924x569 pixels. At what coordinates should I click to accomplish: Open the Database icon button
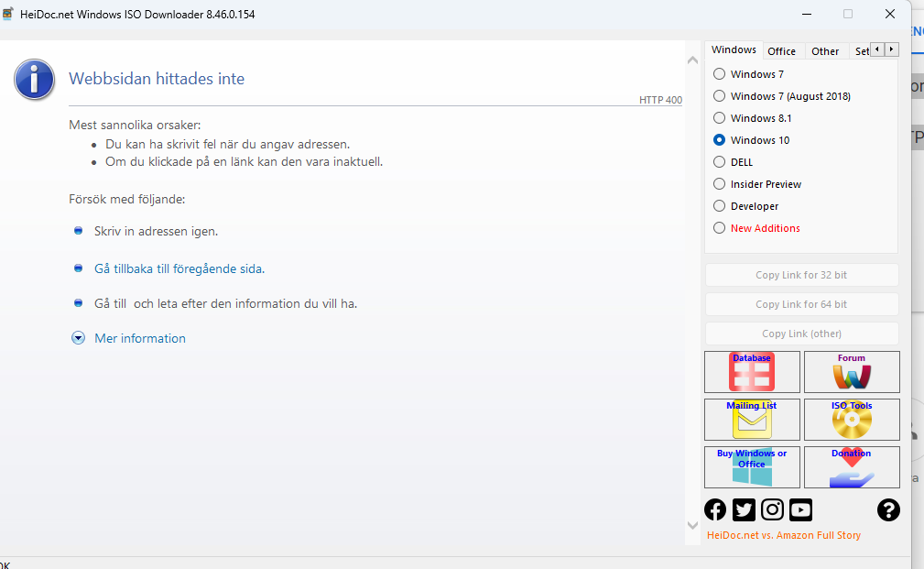(752, 372)
